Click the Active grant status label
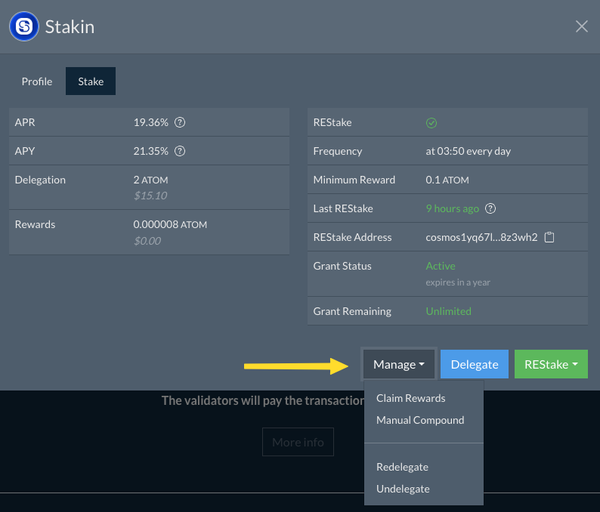 (x=440, y=266)
